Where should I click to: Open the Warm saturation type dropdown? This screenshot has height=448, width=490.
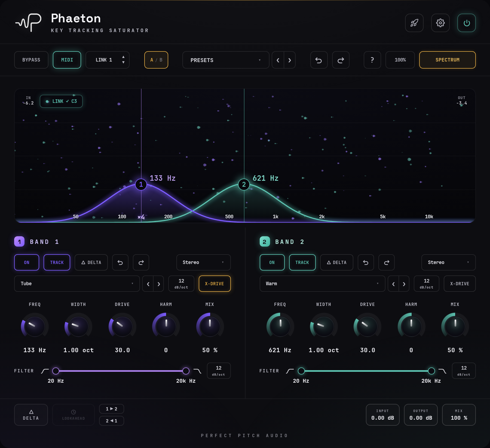(x=322, y=284)
